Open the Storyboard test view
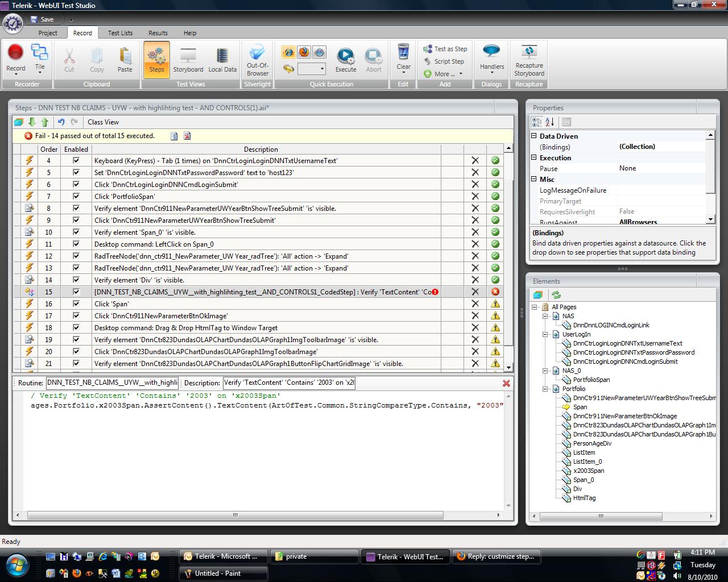728x582 pixels. click(188, 60)
